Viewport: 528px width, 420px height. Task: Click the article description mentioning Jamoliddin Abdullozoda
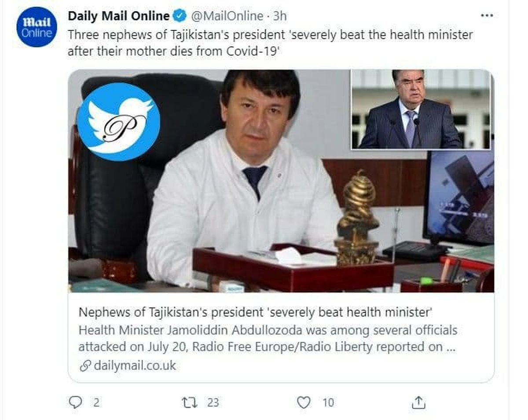coord(268,339)
